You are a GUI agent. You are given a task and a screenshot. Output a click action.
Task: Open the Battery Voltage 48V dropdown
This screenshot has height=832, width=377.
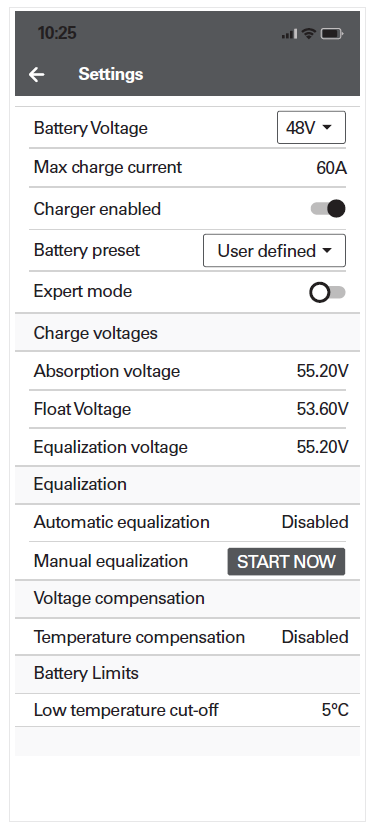pos(311,128)
